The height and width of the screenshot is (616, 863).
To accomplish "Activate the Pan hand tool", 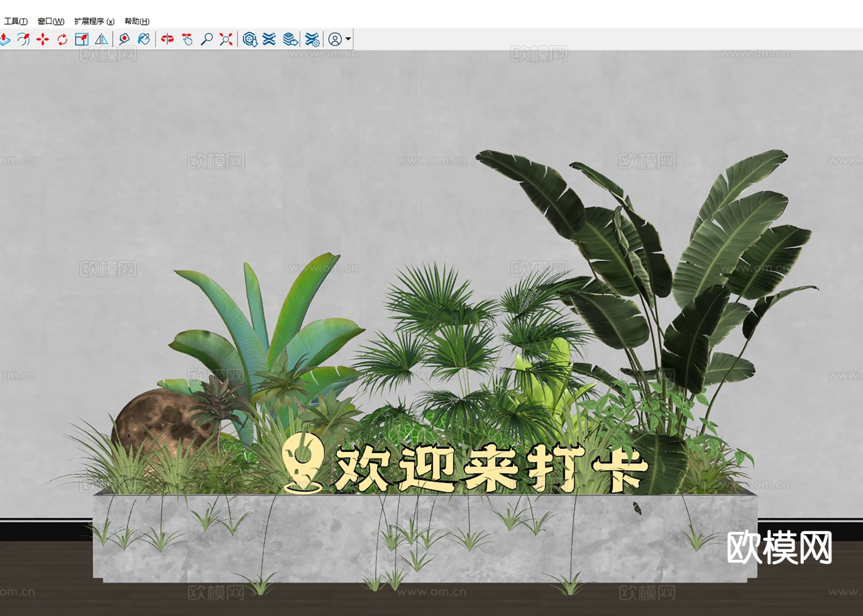I will click(x=187, y=39).
